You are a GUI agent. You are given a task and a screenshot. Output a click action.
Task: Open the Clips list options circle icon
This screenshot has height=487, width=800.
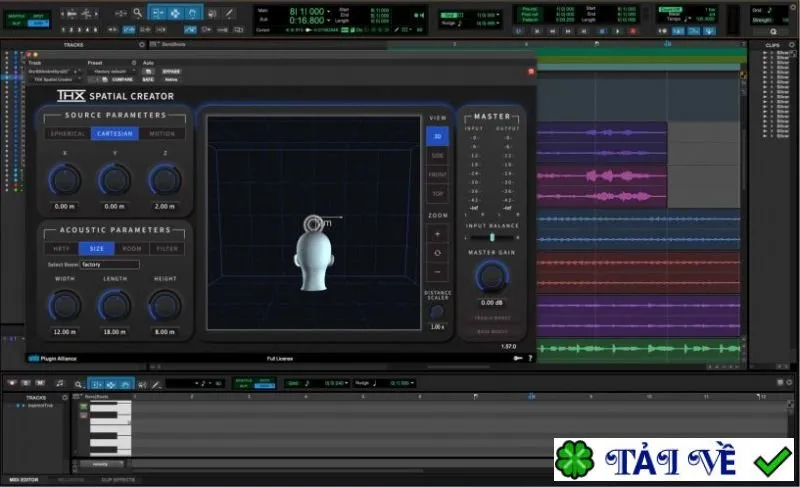point(792,45)
